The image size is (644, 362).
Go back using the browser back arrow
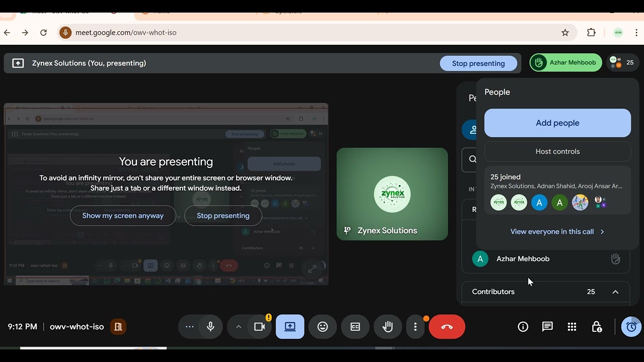tap(7, 33)
